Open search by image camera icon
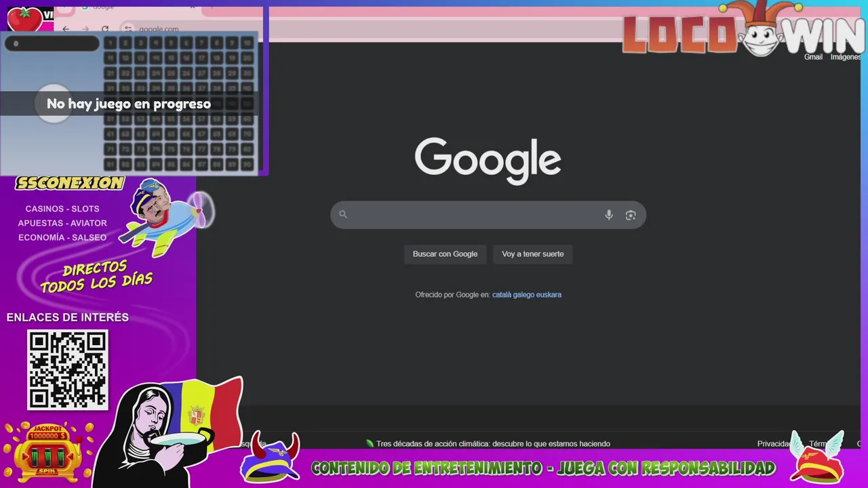Screen dimensions: 868x488 tap(631, 215)
